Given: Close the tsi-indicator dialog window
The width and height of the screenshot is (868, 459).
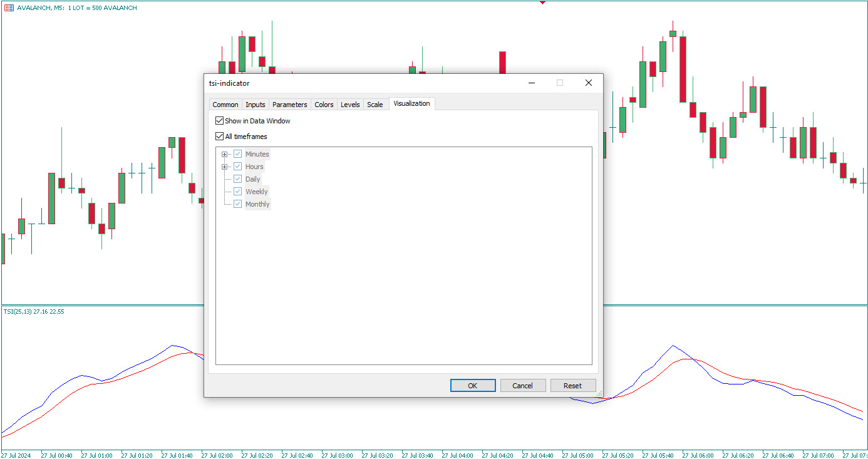Looking at the screenshot, I should (x=588, y=83).
